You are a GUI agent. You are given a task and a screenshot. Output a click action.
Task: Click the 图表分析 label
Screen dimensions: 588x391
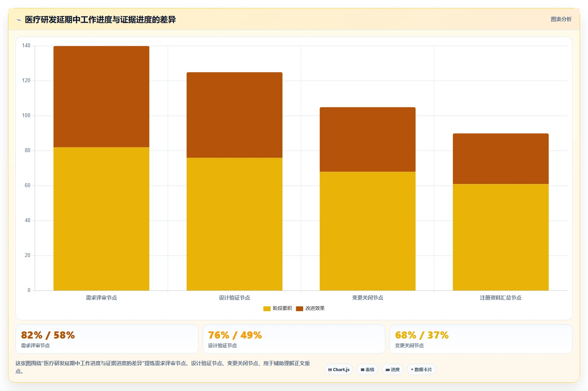point(561,19)
